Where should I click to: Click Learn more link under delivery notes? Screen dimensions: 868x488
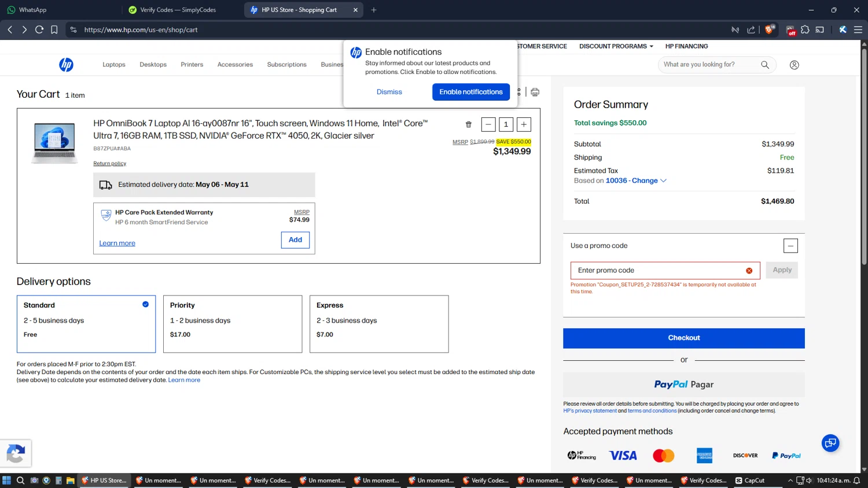tap(184, 380)
